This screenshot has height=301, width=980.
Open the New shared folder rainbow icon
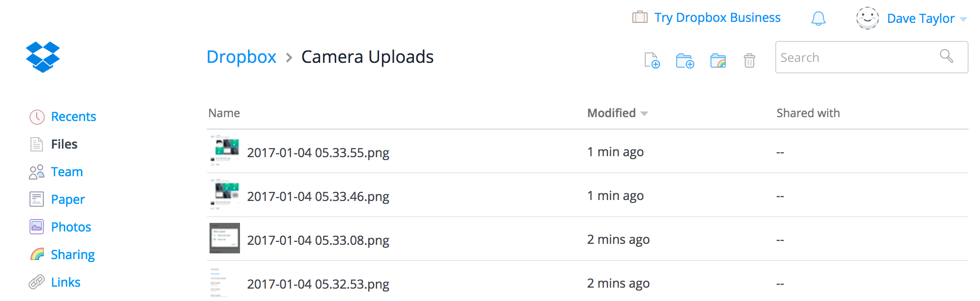pos(718,60)
